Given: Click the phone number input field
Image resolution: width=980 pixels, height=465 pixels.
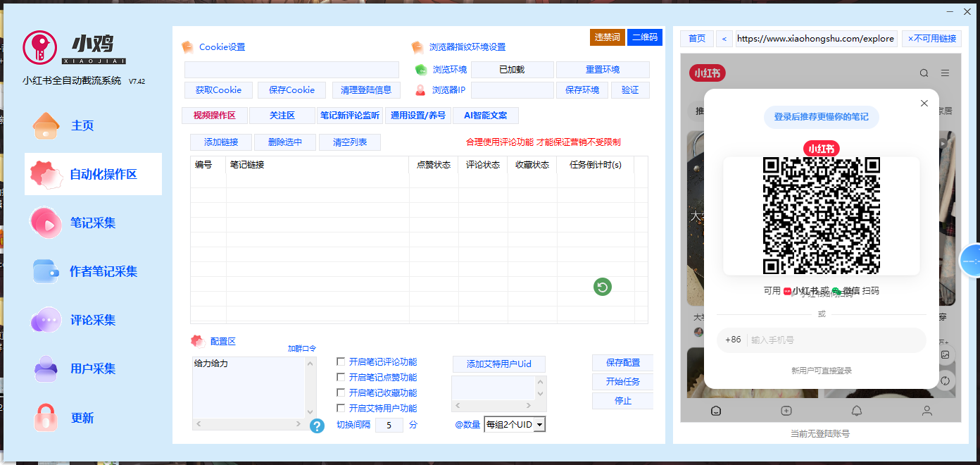Looking at the screenshot, I should tap(834, 340).
